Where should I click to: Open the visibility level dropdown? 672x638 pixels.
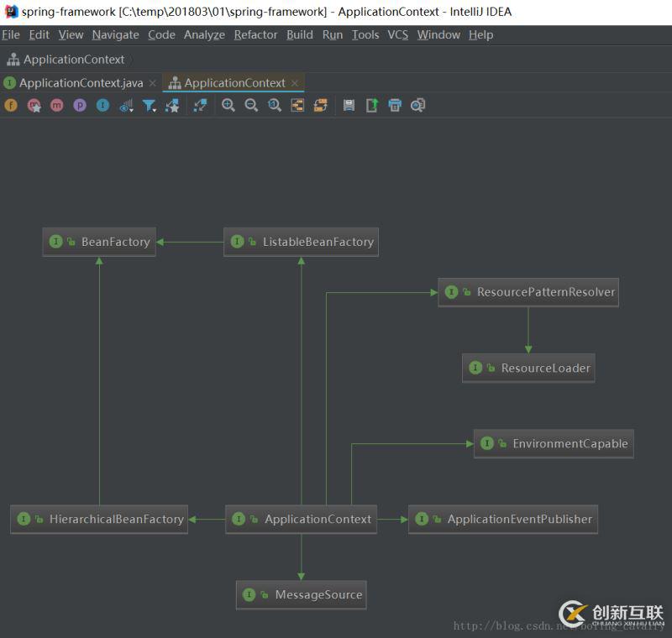tap(127, 105)
